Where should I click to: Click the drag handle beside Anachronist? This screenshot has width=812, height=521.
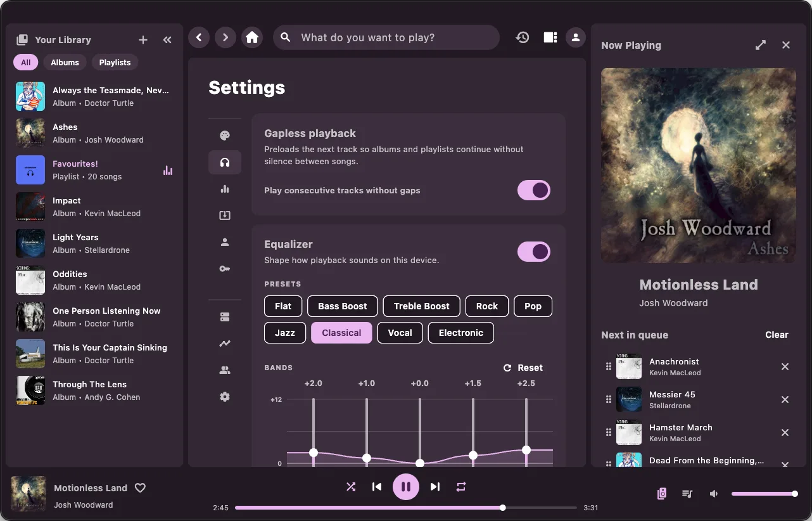point(609,366)
